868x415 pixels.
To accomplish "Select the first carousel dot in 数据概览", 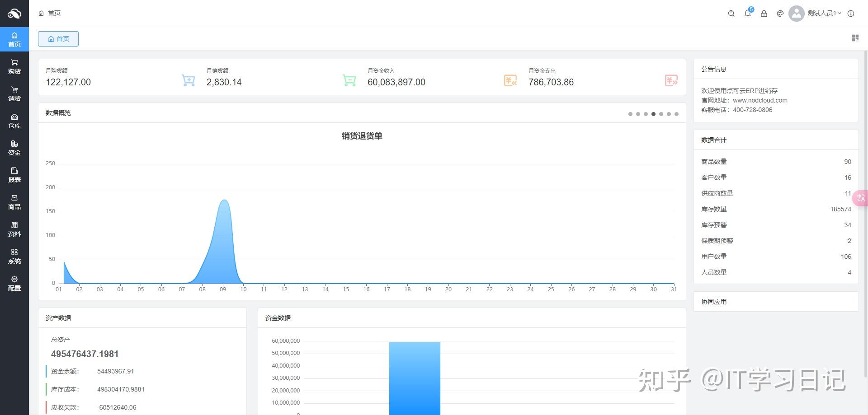I will [630, 114].
